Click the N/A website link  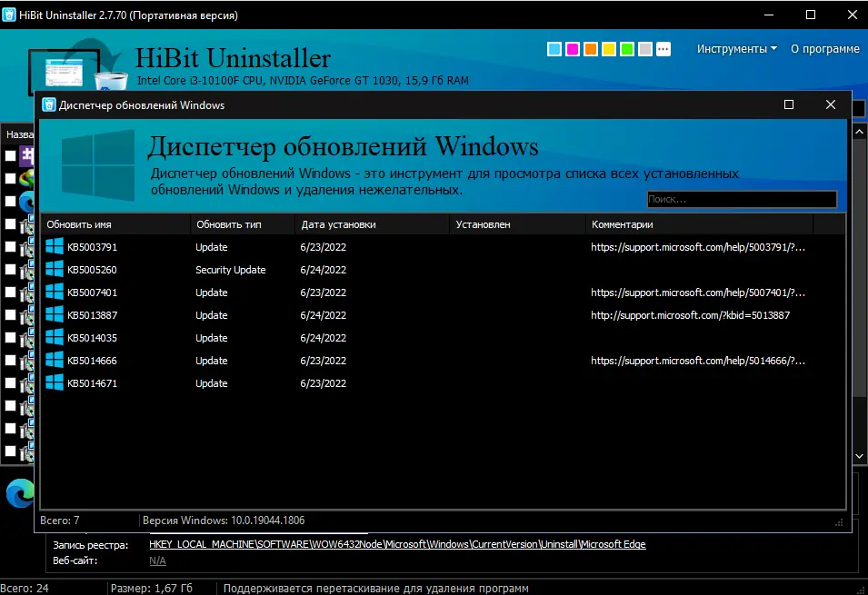click(157, 560)
